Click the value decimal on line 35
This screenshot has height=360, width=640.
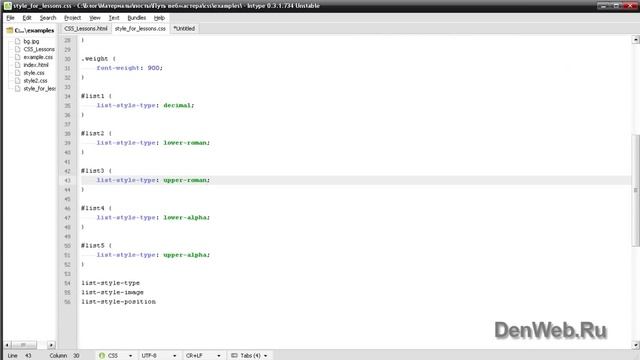click(177, 105)
